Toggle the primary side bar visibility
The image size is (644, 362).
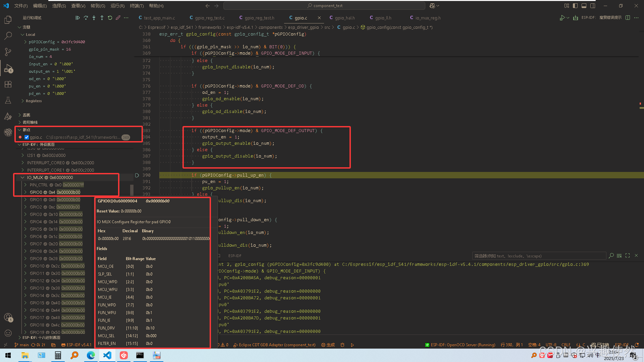point(575,6)
